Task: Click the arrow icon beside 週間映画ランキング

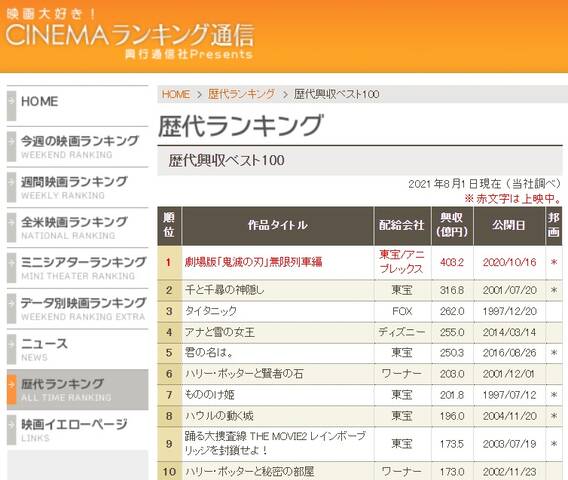Action: 12,187
